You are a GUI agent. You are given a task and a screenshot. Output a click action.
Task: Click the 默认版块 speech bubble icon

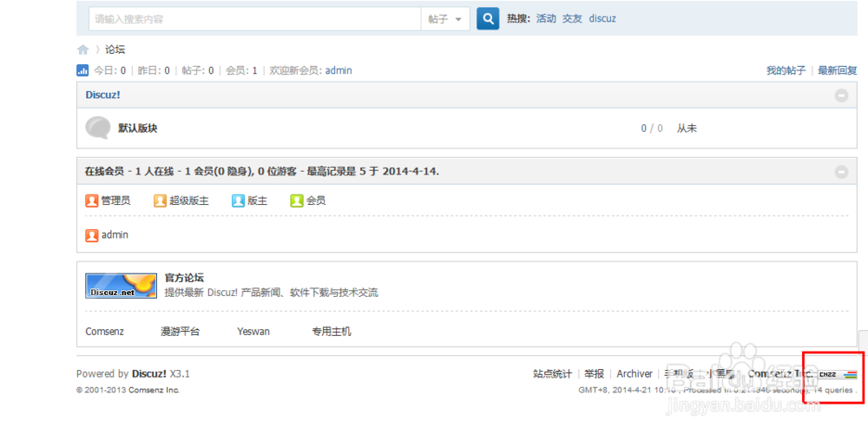pos(98,128)
